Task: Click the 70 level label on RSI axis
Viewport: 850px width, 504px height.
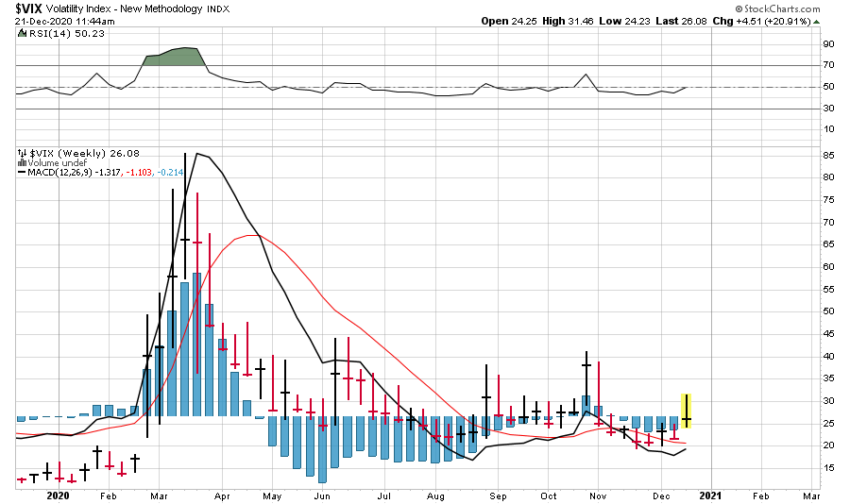Action: 826,65
